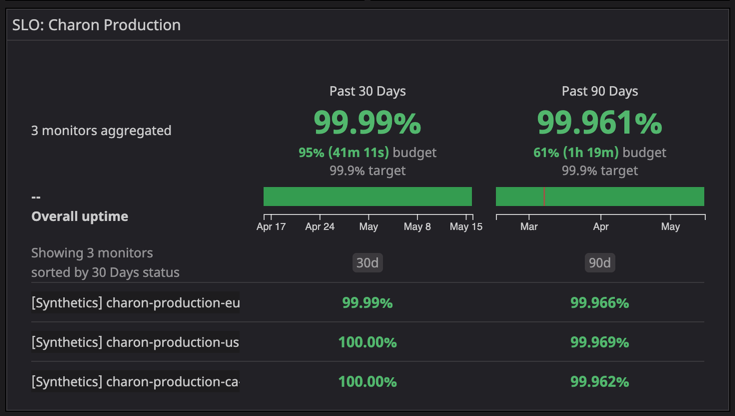The height and width of the screenshot is (416, 735).
Task: Click the red downtime marker on 90-day bar
Action: pyautogui.click(x=544, y=197)
